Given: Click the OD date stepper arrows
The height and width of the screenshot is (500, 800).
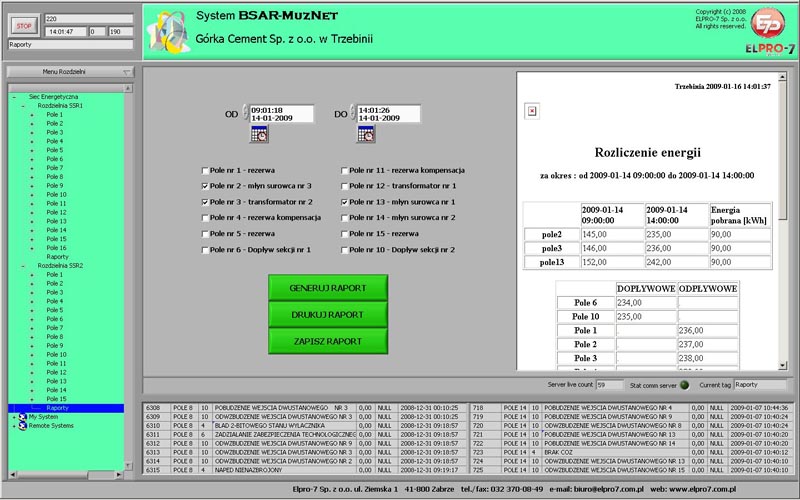Looking at the screenshot, I should pyautogui.click(x=245, y=111).
